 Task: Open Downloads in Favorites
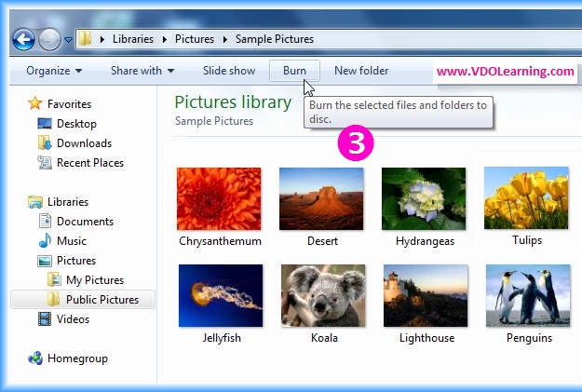pos(84,143)
